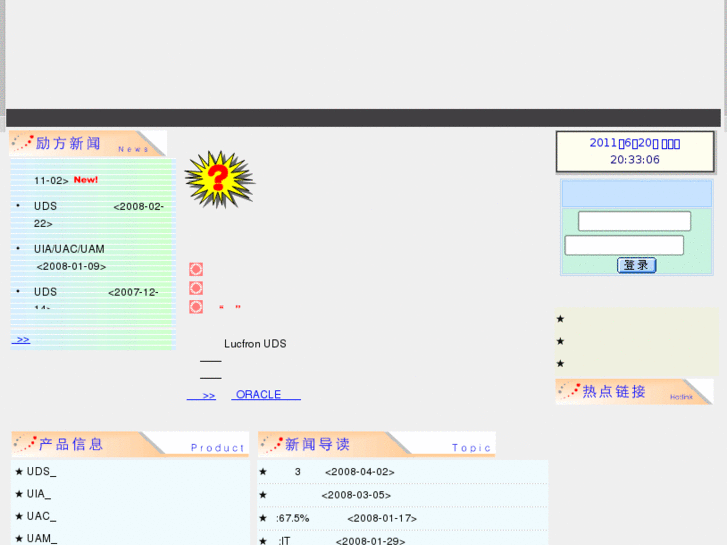Click the date and time display box
The width and height of the screenshot is (727, 545).
click(635, 152)
